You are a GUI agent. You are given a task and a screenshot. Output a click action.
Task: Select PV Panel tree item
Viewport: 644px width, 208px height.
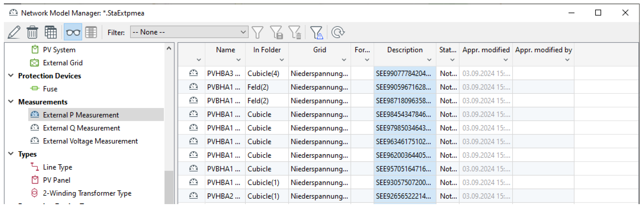click(x=57, y=180)
